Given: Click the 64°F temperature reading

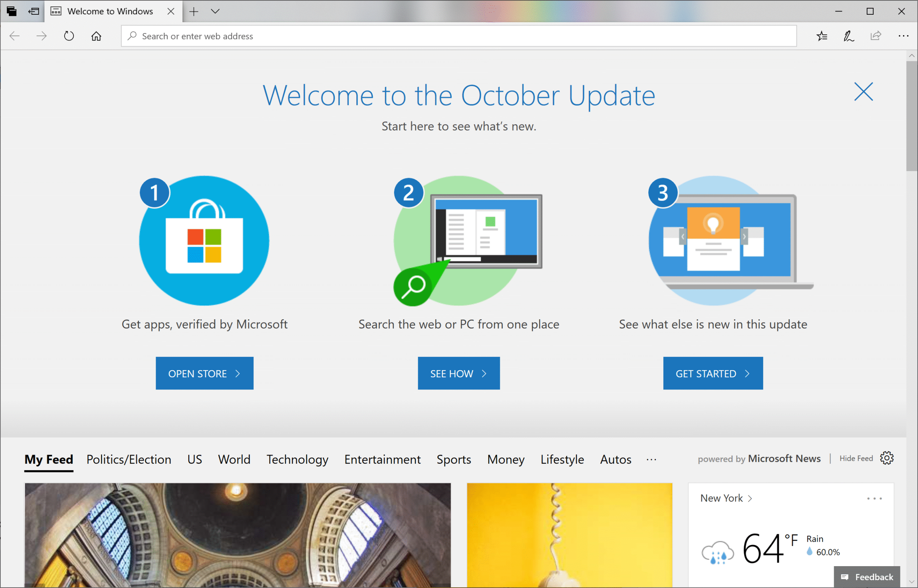Looking at the screenshot, I should point(770,548).
